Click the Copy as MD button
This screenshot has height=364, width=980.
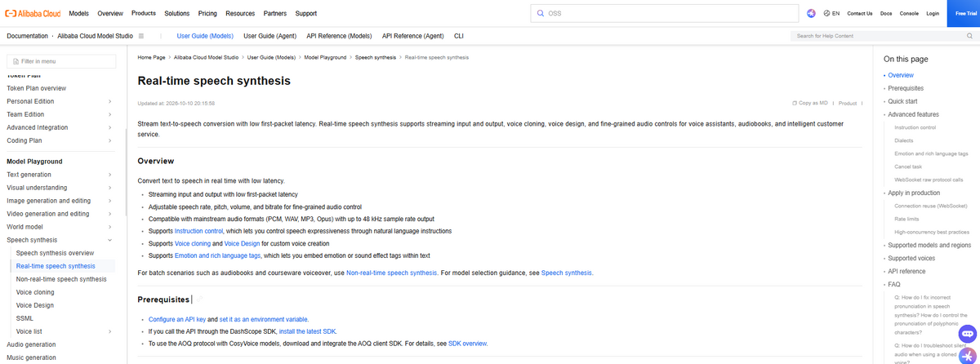(x=810, y=103)
